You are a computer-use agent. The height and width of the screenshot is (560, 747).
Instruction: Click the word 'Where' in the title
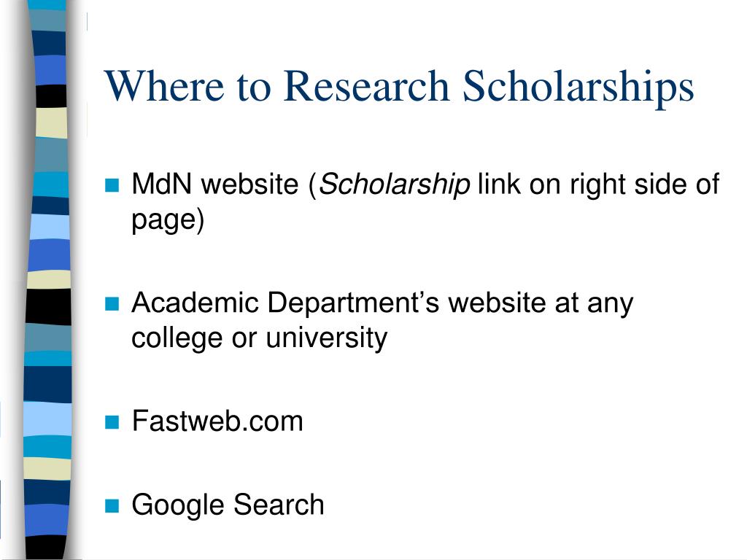(x=164, y=86)
